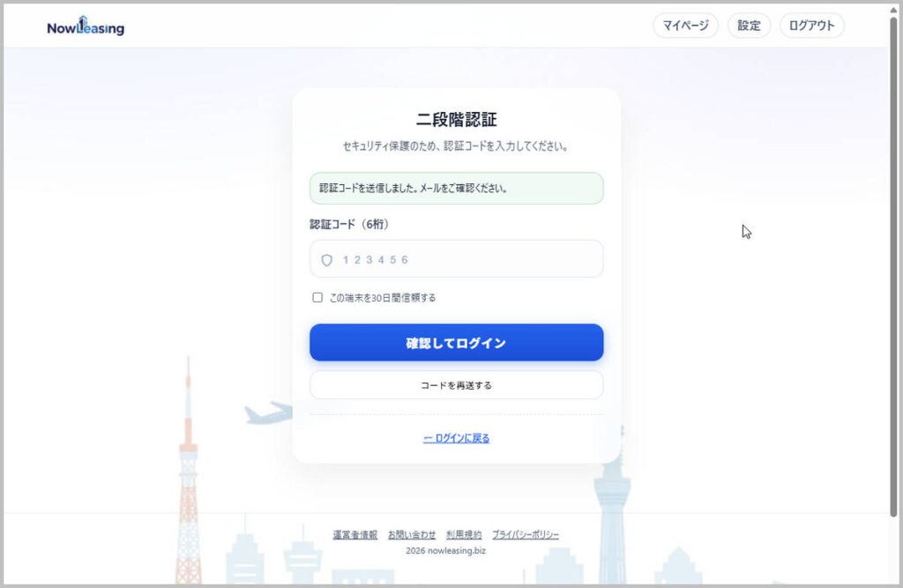Click the NowLeasing wordmark in the header
903x588 pixels.
86,27
